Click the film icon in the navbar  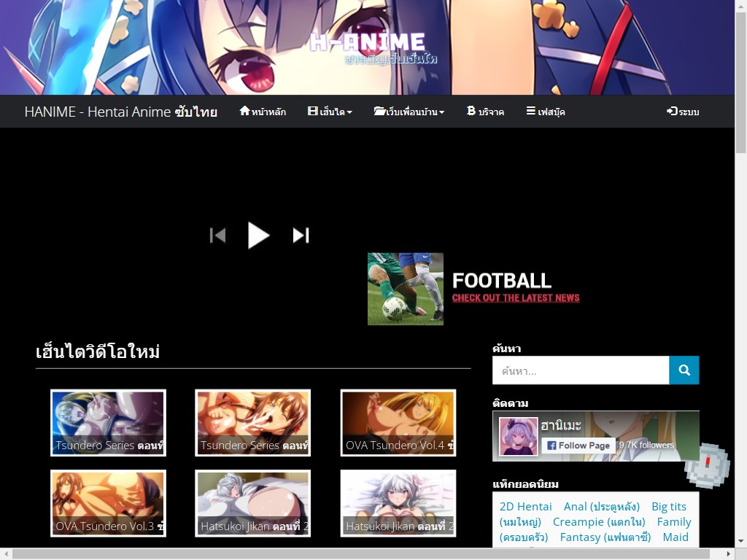313,112
